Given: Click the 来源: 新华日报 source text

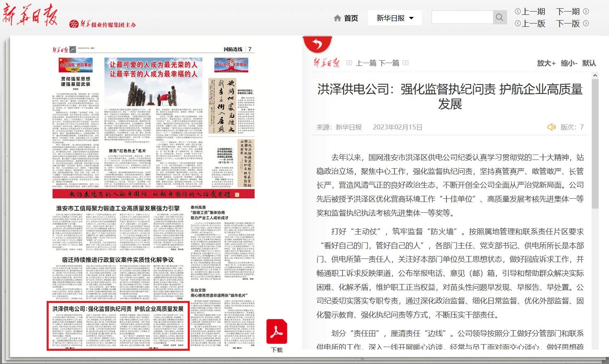Looking at the screenshot, I should click(x=339, y=127).
